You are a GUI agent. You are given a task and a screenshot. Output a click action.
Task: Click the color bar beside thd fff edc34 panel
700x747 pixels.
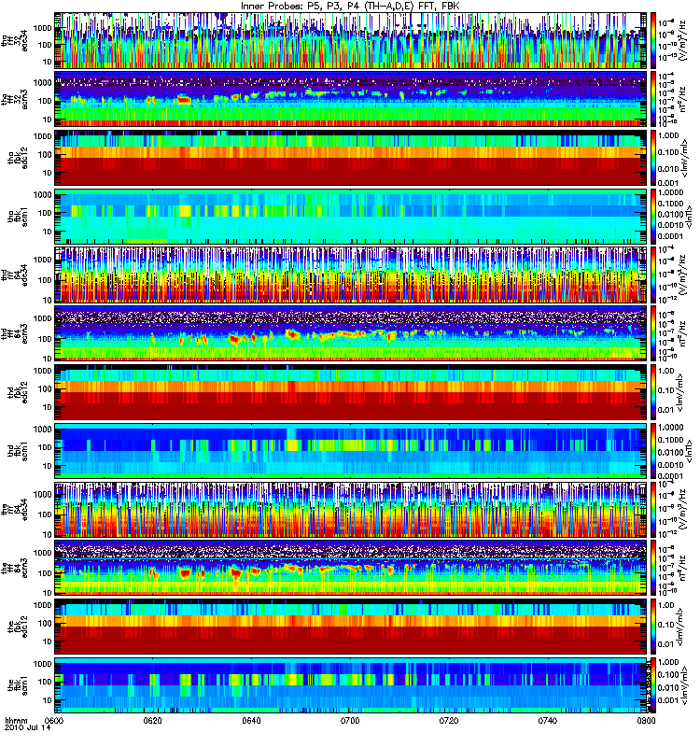tap(653, 275)
